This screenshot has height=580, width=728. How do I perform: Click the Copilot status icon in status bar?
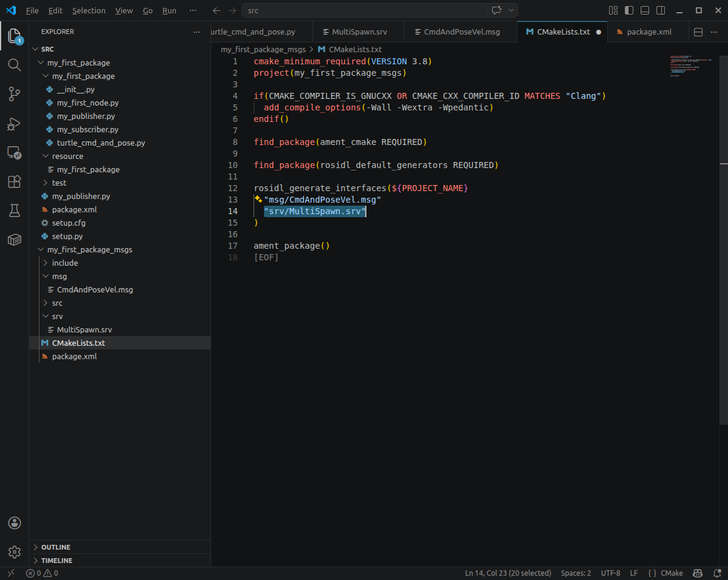[x=698, y=573]
